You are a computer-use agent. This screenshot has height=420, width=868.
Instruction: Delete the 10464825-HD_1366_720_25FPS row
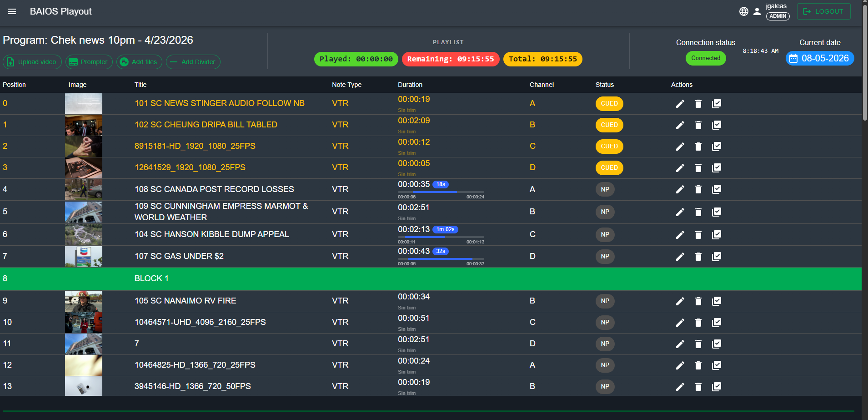698,365
